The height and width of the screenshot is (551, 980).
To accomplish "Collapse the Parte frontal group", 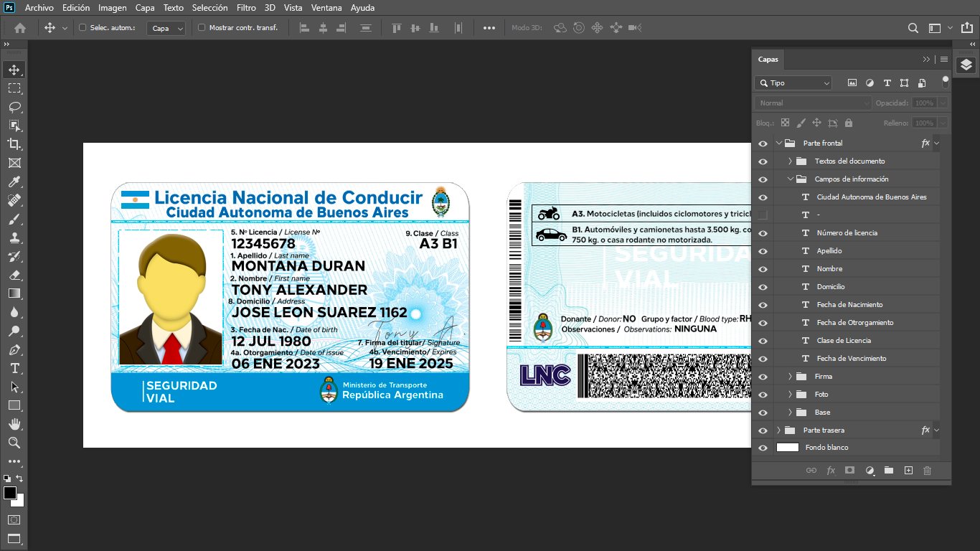I will (x=778, y=143).
